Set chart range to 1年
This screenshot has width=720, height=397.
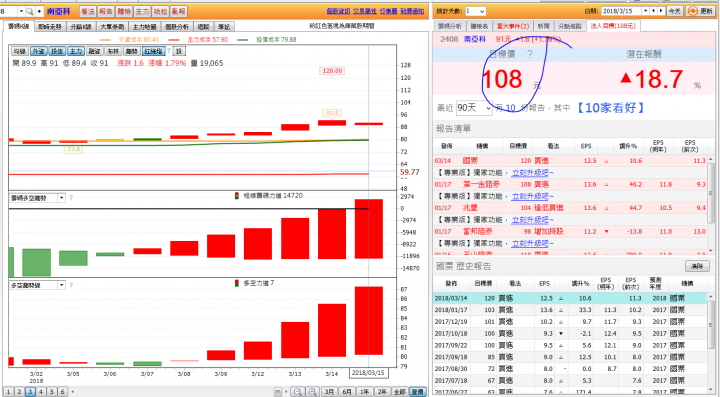click(x=365, y=392)
